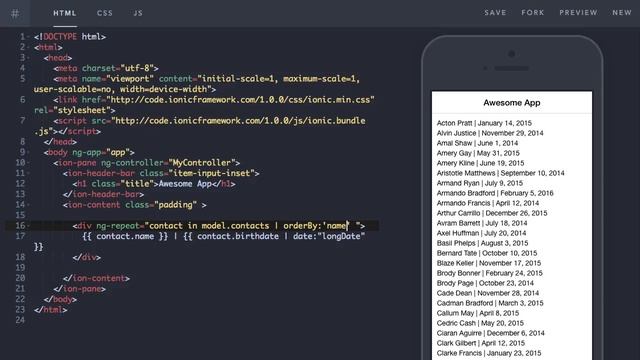Select Amal Shaw contact row
The width and height of the screenshot is (640, 360).
(x=477, y=143)
